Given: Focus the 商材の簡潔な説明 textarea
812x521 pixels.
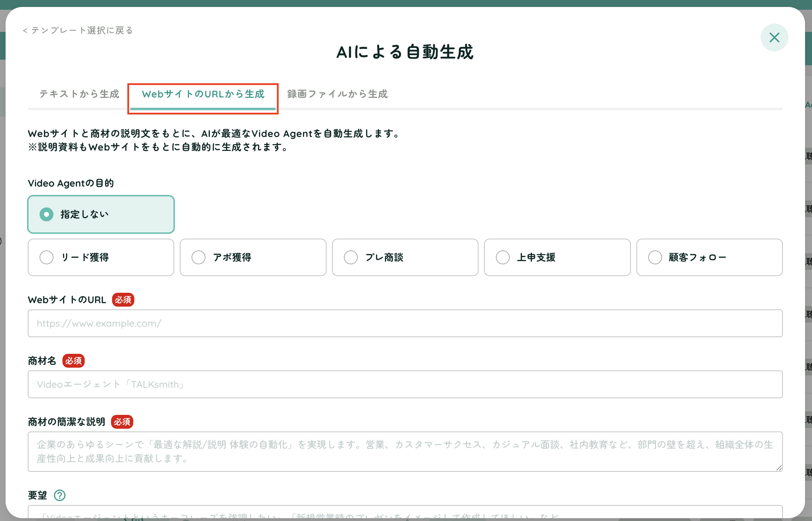Looking at the screenshot, I should (405, 452).
